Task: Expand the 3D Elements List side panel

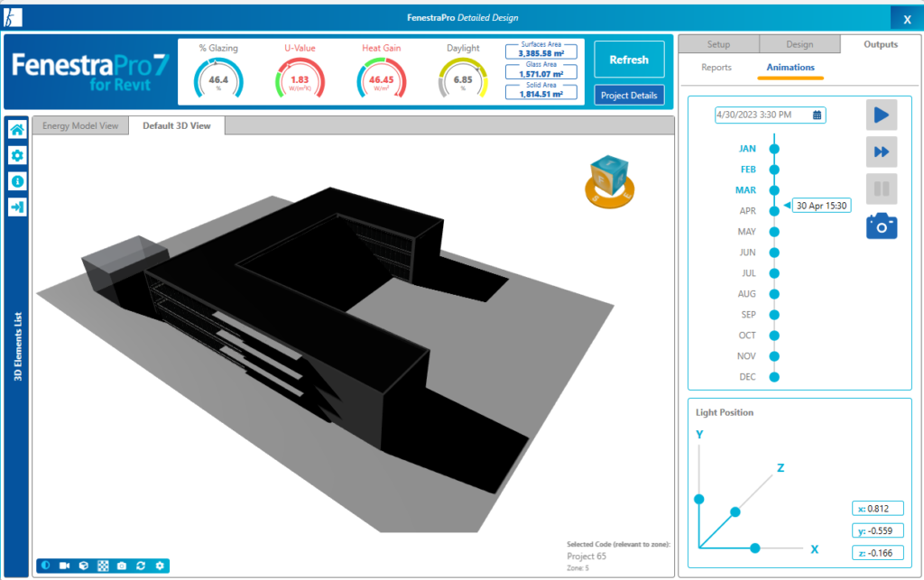Action: [17, 346]
